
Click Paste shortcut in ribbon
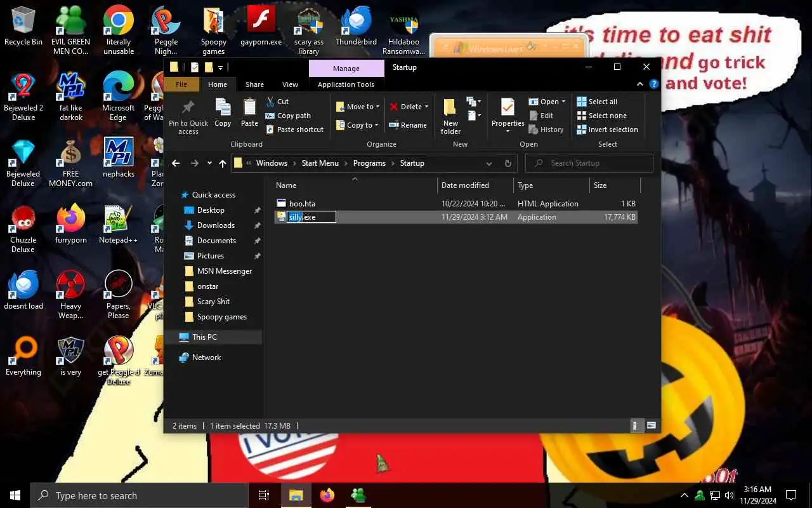(294, 130)
